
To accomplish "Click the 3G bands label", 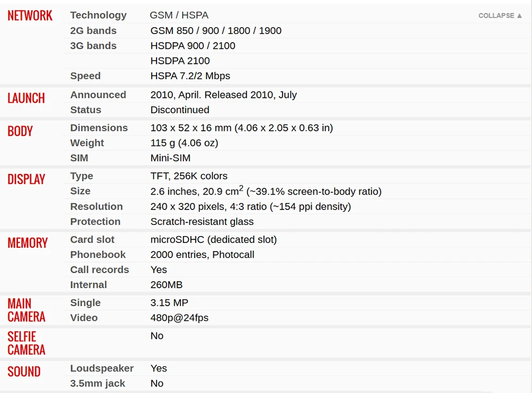I will [93, 46].
